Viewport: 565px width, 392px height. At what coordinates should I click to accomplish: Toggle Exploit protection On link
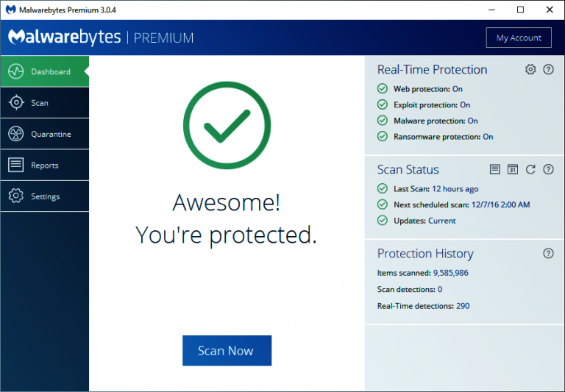point(465,105)
